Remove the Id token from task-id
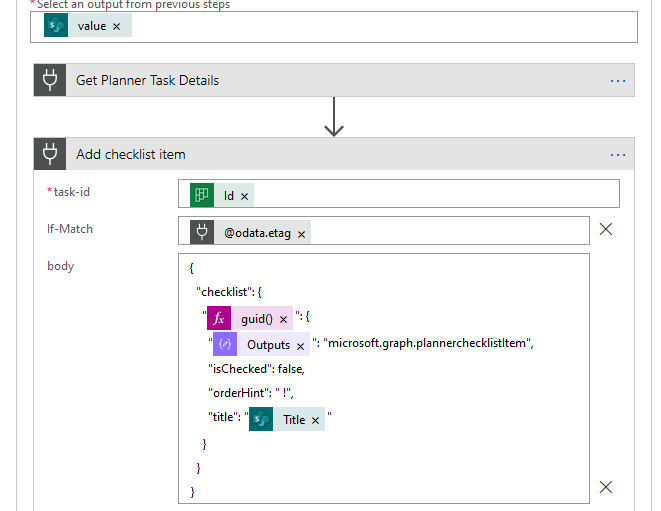Screen dimensions: 661x511 (244, 197)
